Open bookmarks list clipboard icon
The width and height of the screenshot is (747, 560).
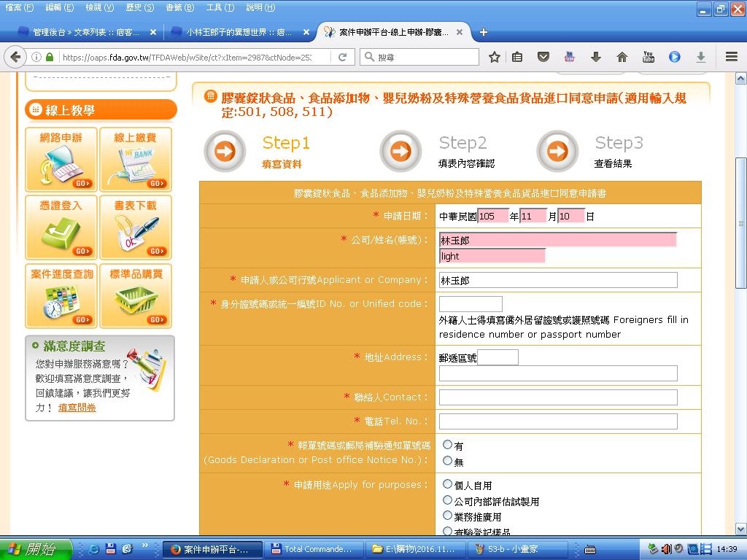517,57
